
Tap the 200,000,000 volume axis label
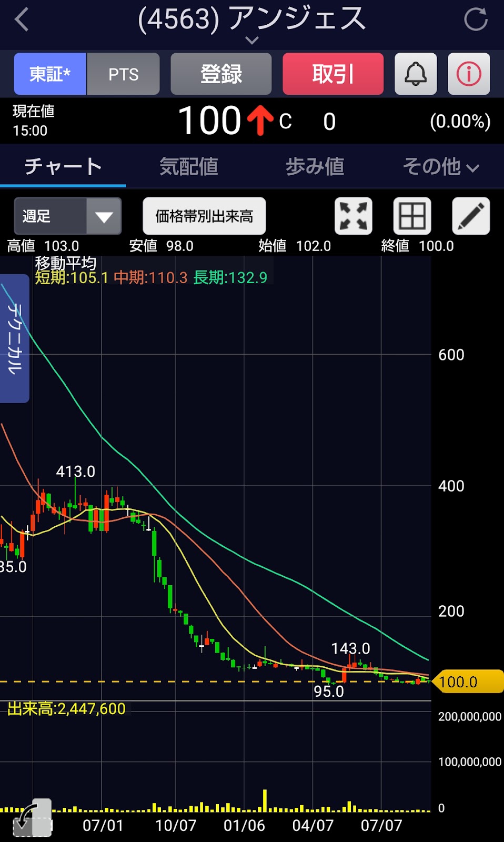[x=470, y=717]
